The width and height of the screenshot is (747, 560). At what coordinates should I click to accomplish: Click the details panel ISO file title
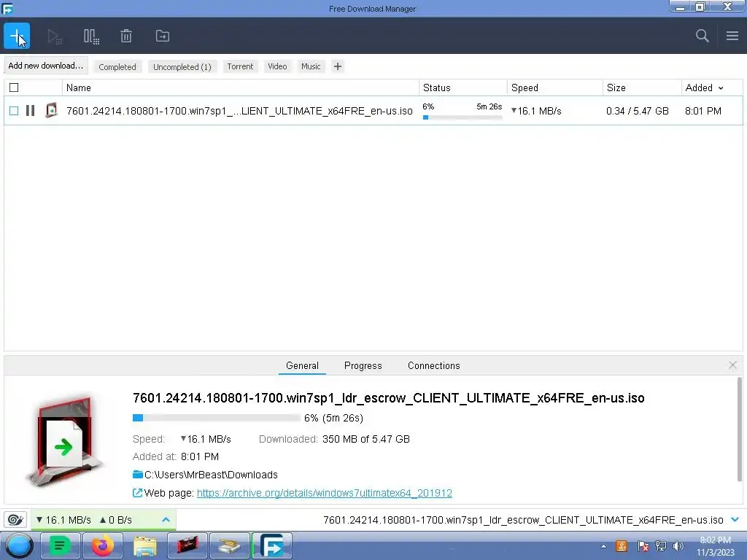388,398
